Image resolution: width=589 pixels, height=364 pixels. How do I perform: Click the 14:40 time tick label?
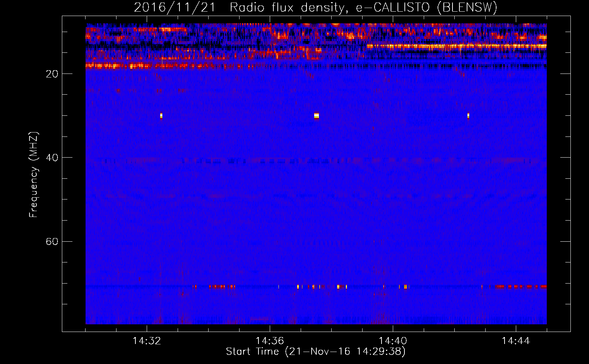coord(393,341)
